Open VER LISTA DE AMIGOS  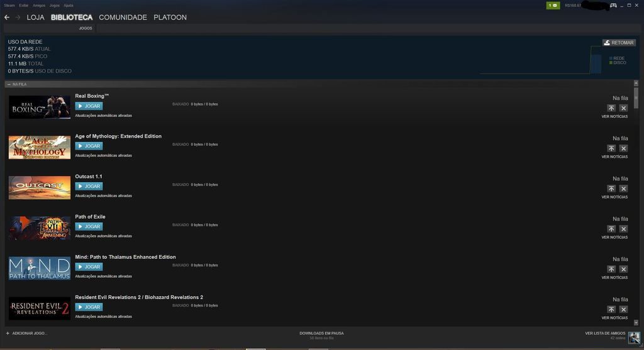605,333
